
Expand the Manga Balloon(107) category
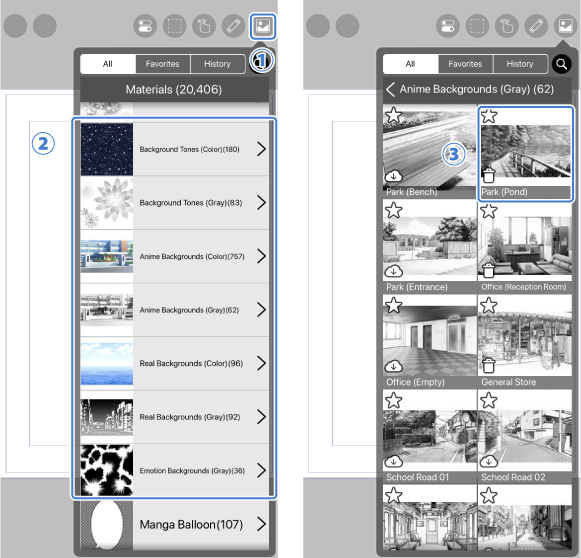(175, 524)
